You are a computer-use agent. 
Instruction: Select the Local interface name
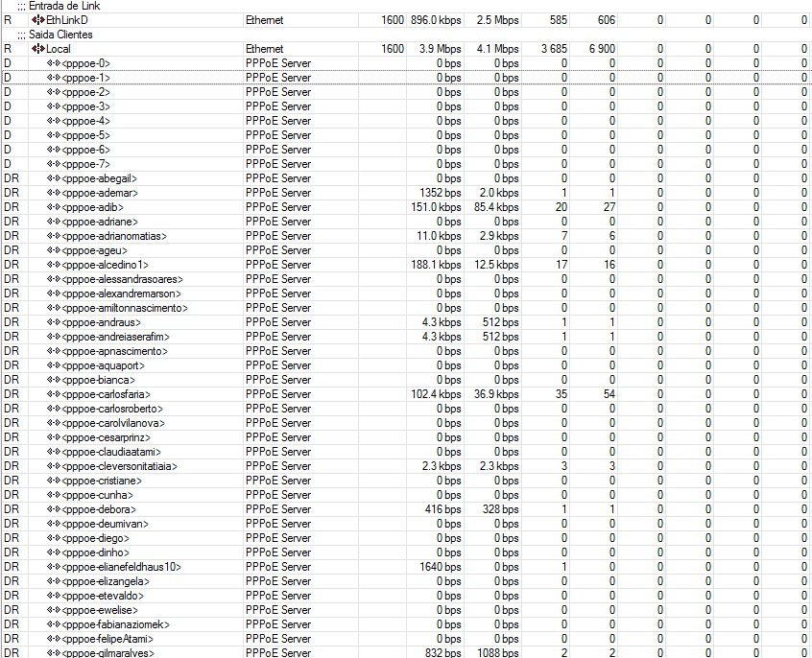tap(58, 49)
